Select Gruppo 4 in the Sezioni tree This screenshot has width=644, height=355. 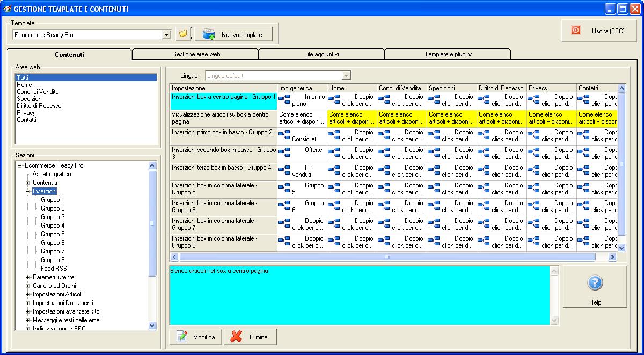tap(53, 226)
